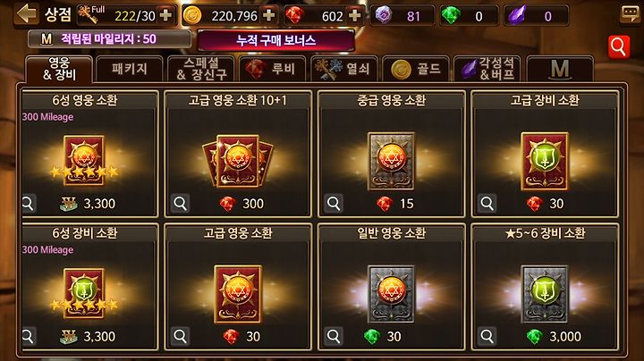Image resolution: width=644 pixels, height=361 pixels.
Task: Open the chat speech bubble icon
Action: pyautogui.click(x=630, y=15)
